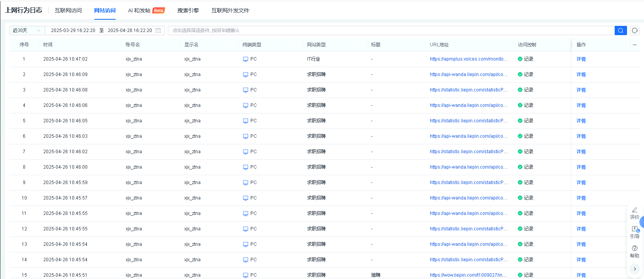Click the start date 2025-03-29 field
644x279 pixels.
[x=73, y=30]
